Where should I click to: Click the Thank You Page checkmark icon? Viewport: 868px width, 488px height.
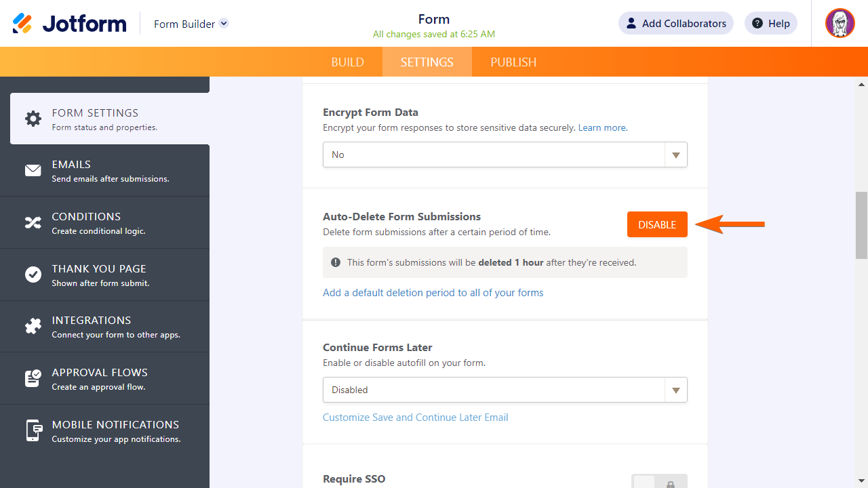coord(33,274)
